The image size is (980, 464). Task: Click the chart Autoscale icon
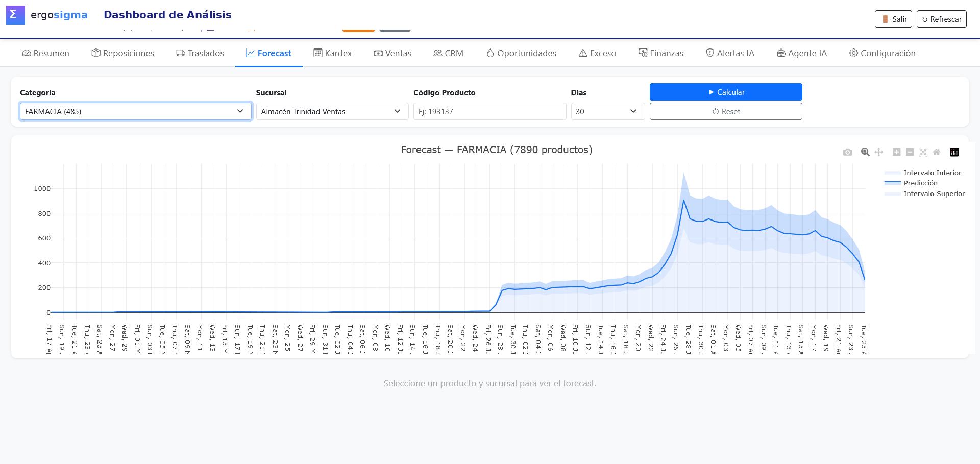(x=923, y=152)
